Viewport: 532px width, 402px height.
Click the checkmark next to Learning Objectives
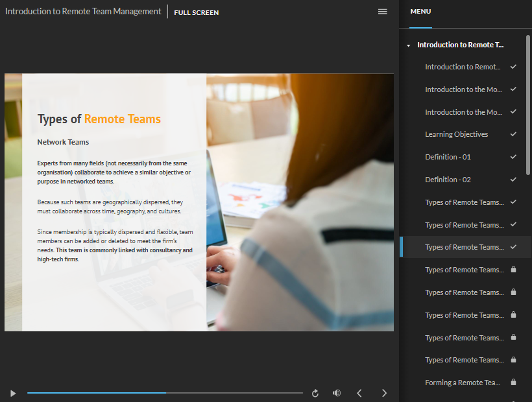click(513, 134)
